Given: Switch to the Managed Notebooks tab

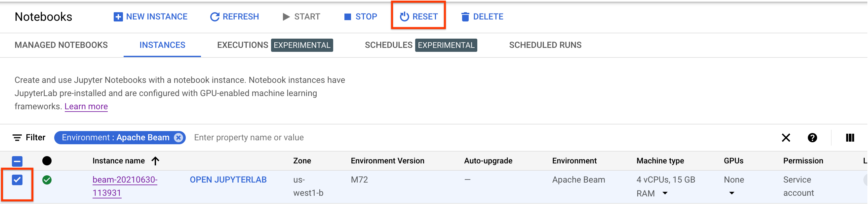Looking at the screenshot, I should point(60,45).
